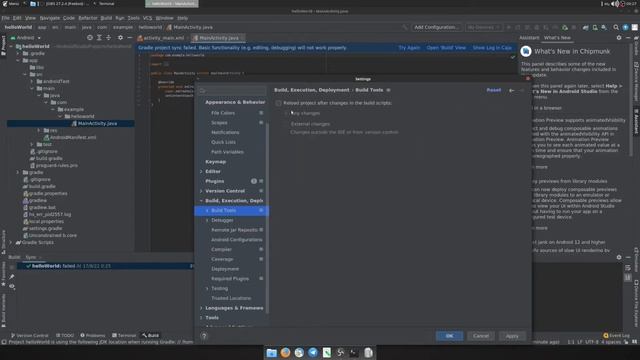This screenshot has height=360, width=640.
Task: Click Cancel in the Settings dialog
Action: [481, 336]
